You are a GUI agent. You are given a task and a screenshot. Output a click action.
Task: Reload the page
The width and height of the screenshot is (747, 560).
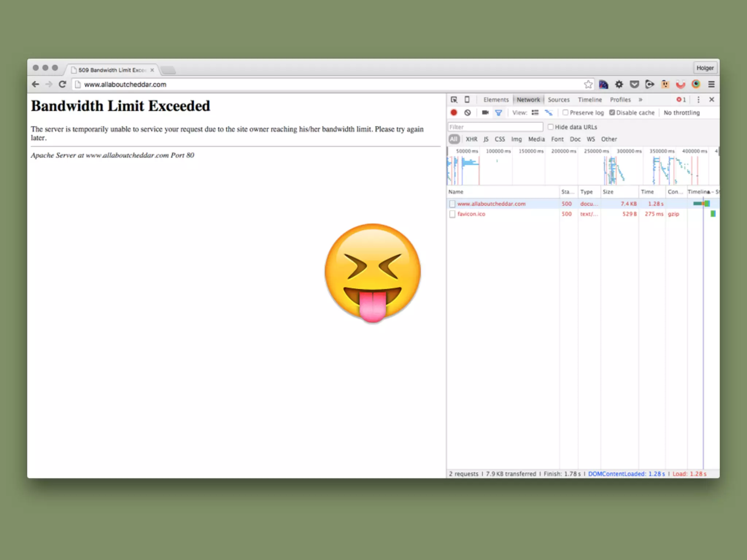coord(62,85)
